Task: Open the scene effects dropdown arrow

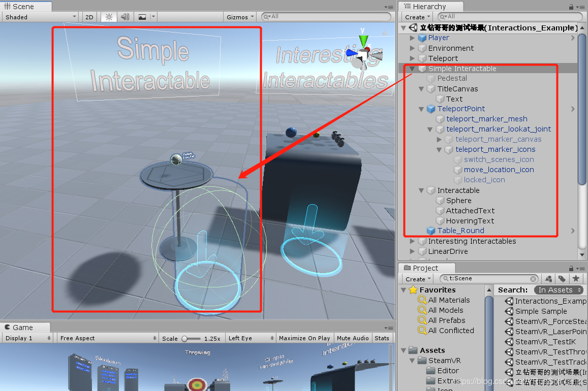Action: pyautogui.click(x=153, y=17)
